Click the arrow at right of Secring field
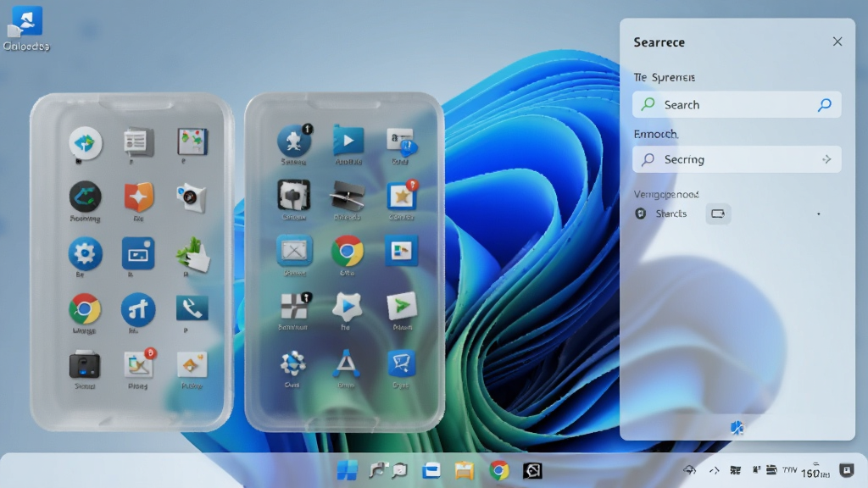The image size is (868, 488). click(x=826, y=159)
